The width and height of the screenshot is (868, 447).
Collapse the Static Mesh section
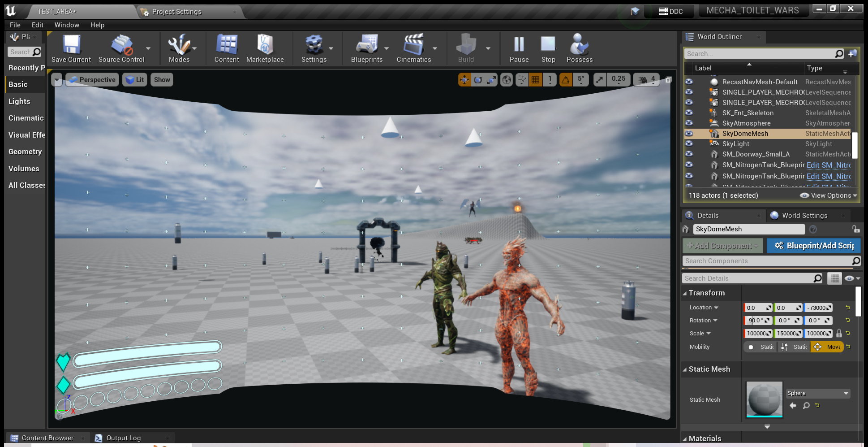685,369
